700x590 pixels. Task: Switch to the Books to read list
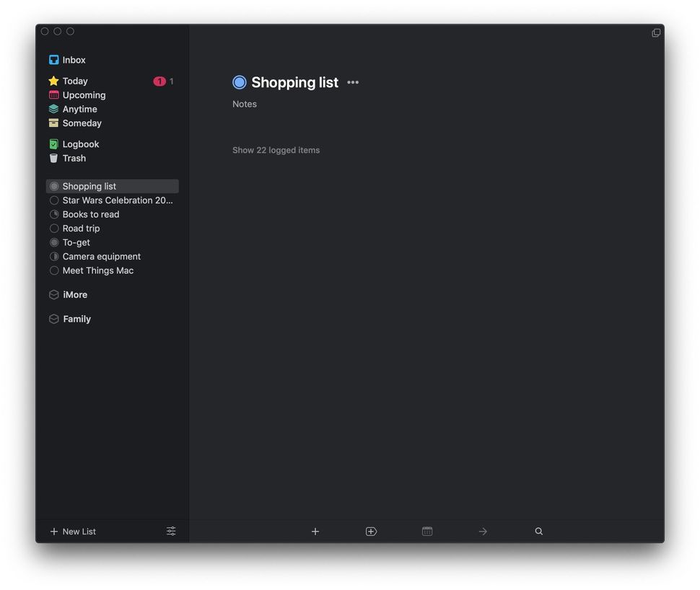(91, 214)
